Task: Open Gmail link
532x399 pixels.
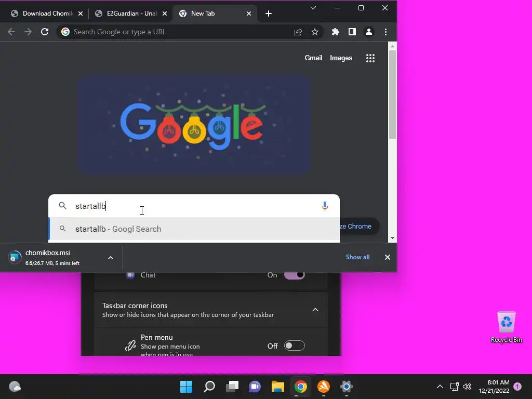Action: coord(313,58)
